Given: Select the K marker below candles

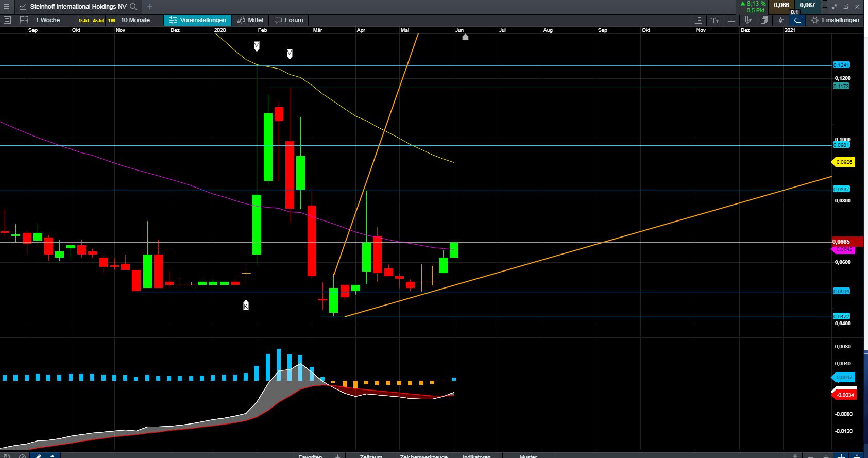Looking at the screenshot, I should [246, 305].
